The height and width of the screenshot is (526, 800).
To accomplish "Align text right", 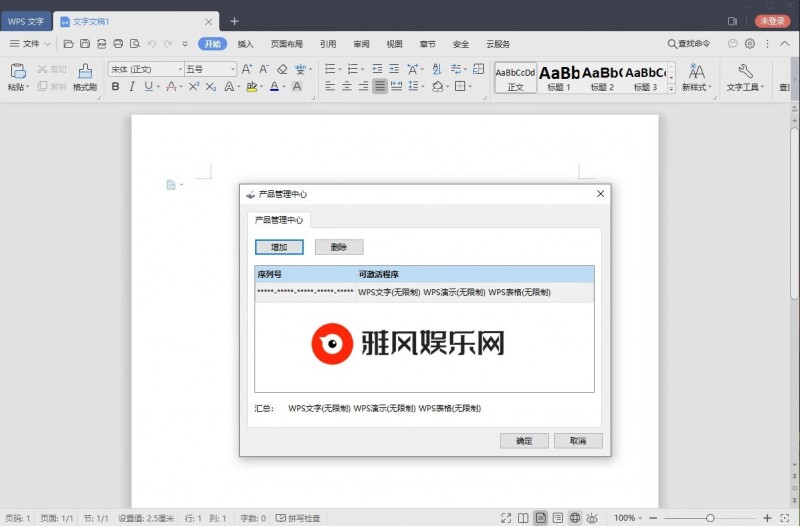I will (363, 86).
